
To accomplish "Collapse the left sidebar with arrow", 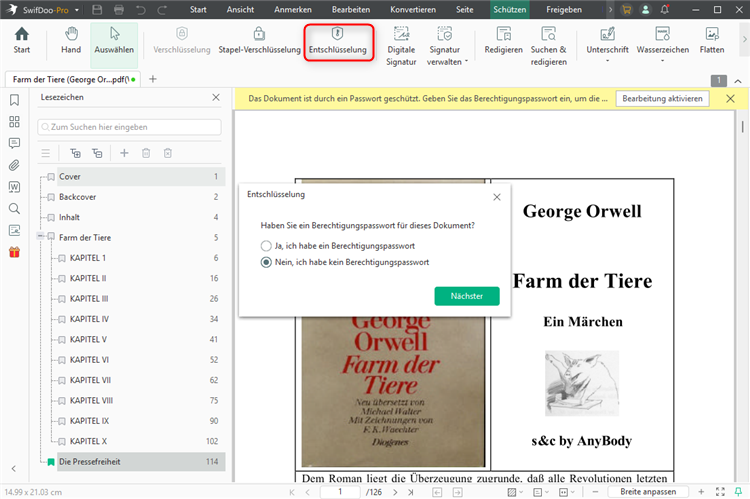I will pyautogui.click(x=14, y=469).
